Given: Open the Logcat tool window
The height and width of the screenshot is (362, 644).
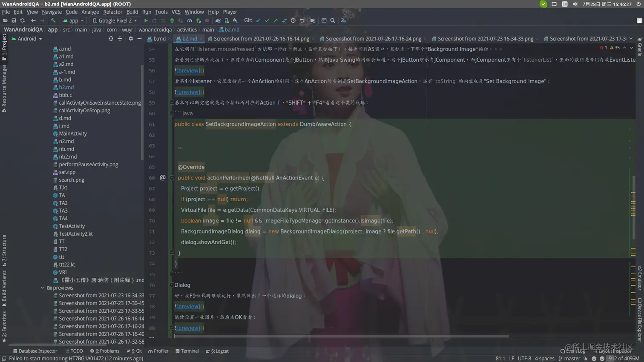Looking at the screenshot, I should tap(217, 351).
